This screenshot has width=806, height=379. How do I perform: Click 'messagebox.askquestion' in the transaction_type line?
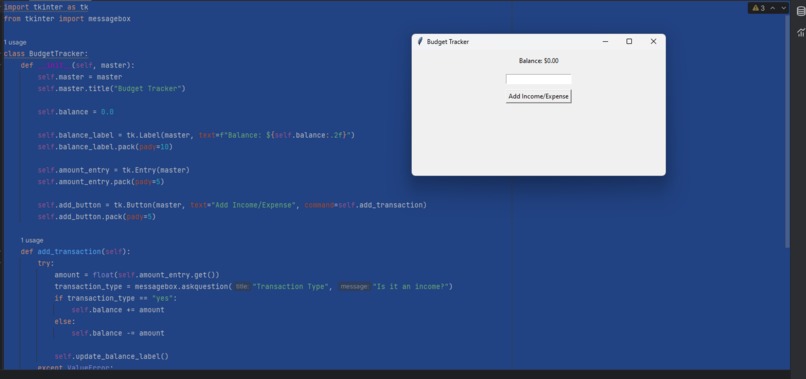point(181,286)
